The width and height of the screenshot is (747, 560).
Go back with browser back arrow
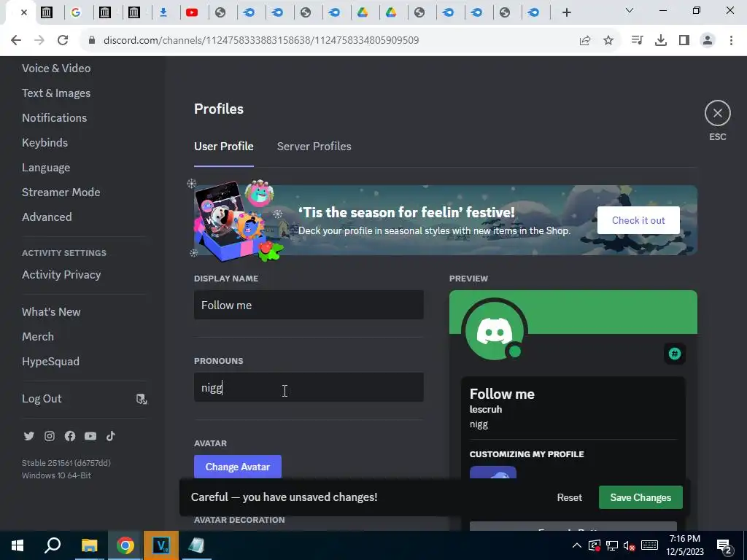pyautogui.click(x=16, y=40)
